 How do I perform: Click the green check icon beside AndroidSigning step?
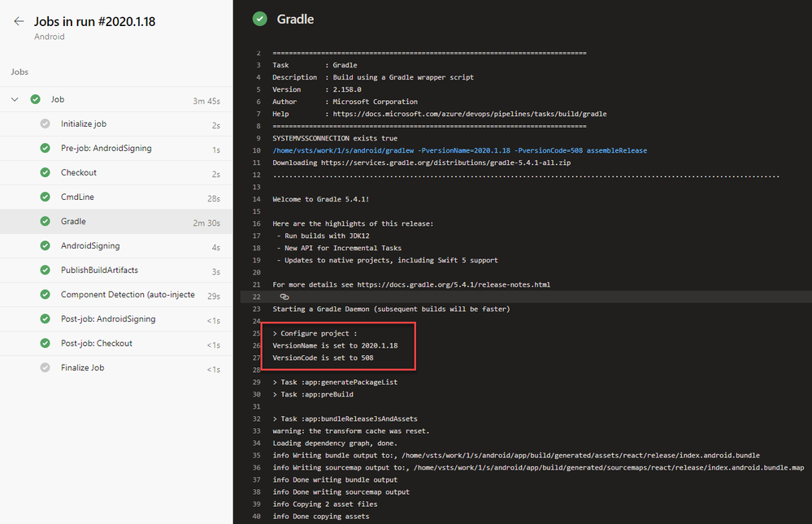pos(45,245)
